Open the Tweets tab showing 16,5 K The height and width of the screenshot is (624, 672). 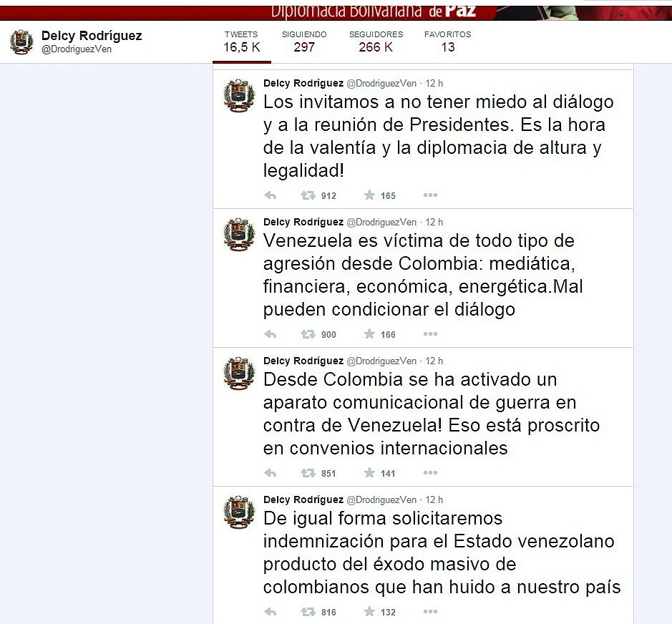(242, 42)
